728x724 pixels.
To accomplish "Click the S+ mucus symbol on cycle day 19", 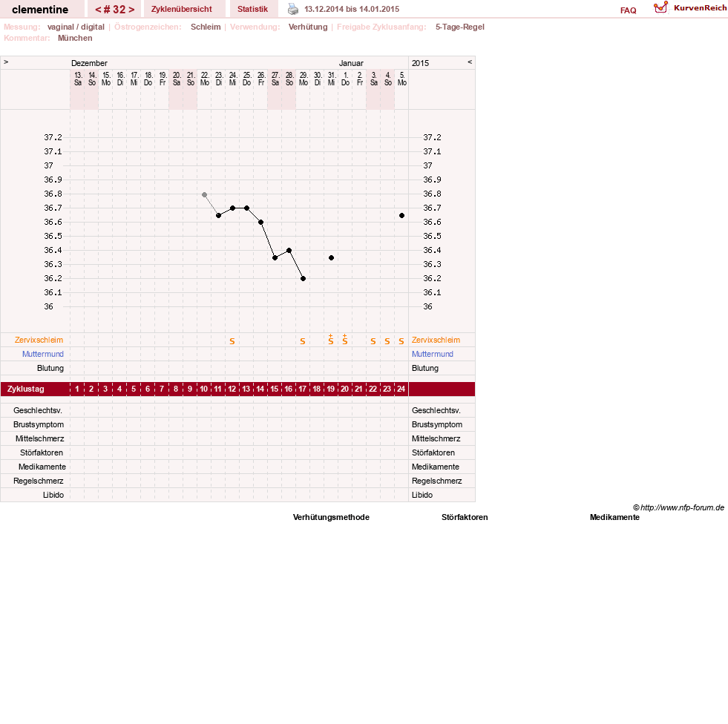I will 330,339.
